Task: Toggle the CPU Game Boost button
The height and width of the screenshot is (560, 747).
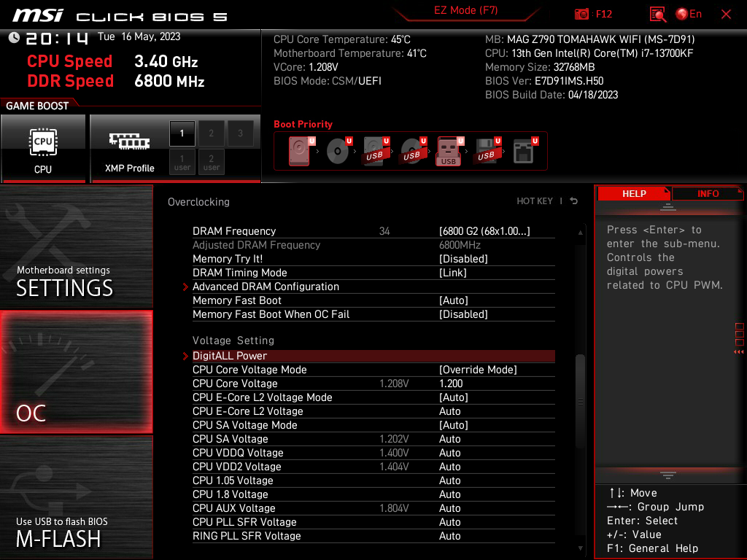Action: tap(43, 149)
